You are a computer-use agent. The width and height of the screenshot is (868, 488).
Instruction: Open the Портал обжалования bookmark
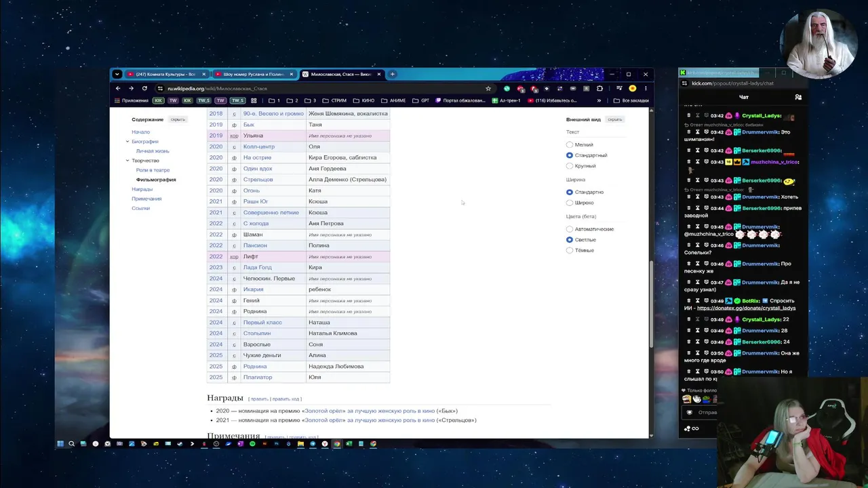coord(461,100)
